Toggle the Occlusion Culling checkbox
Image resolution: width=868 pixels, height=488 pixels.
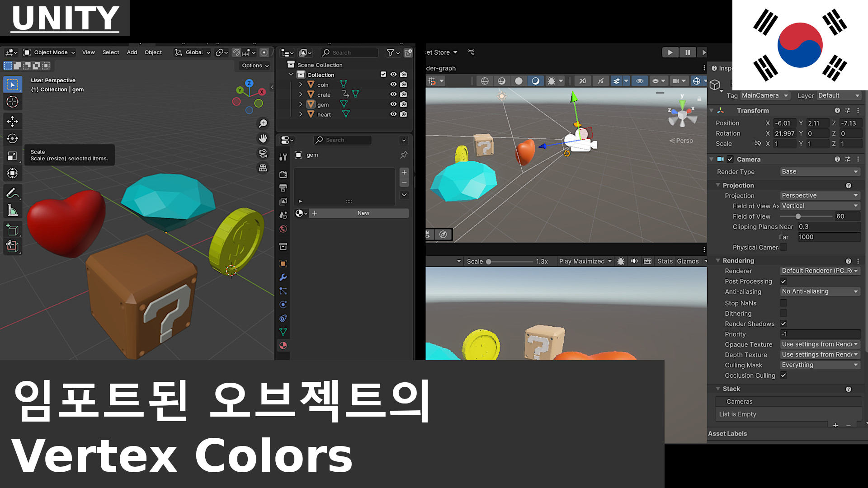[x=783, y=375]
